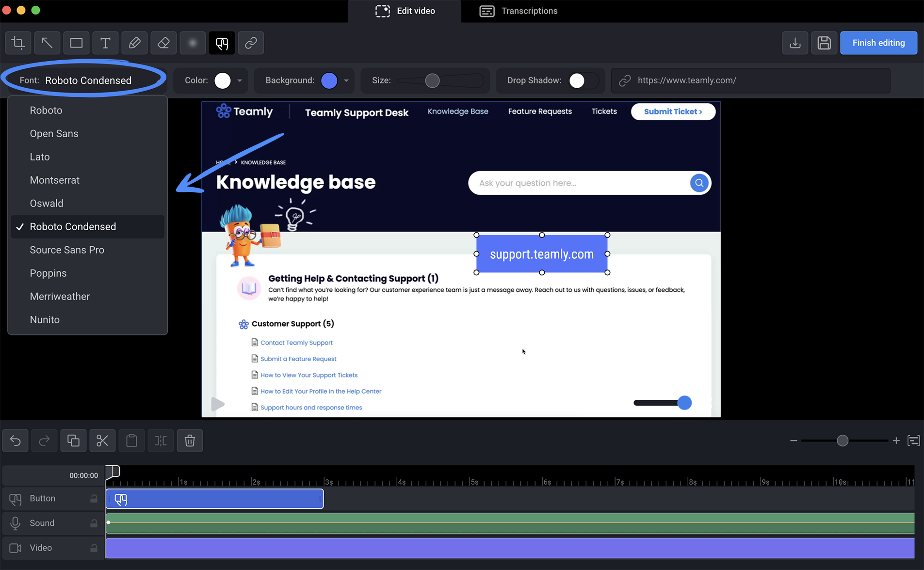
Task: Click the Copy icon above timeline
Action: coord(73,441)
